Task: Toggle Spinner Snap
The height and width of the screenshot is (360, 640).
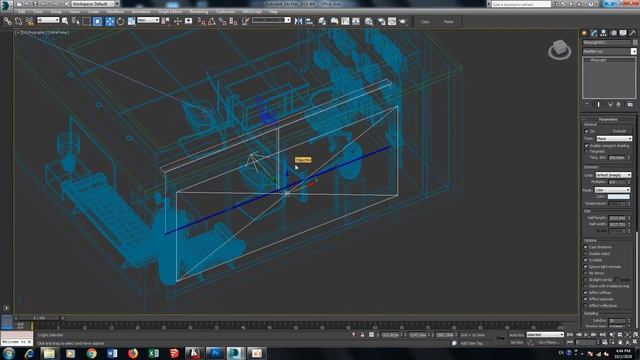Action: pyautogui.click(x=233, y=21)
